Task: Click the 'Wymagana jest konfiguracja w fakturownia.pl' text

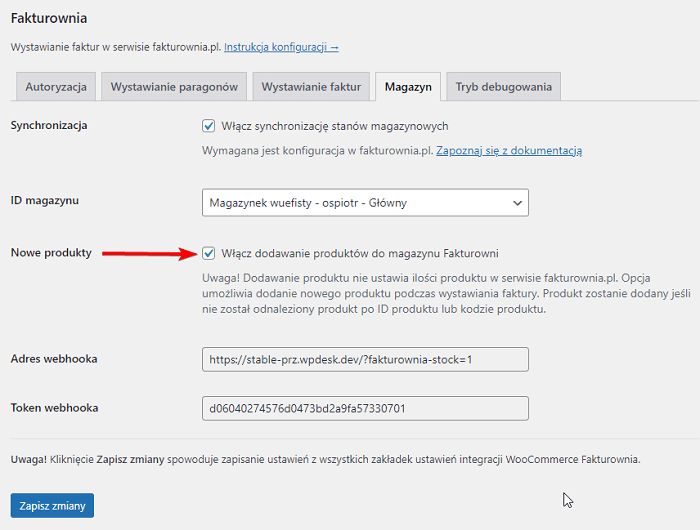Action: (x=318, y=150)
